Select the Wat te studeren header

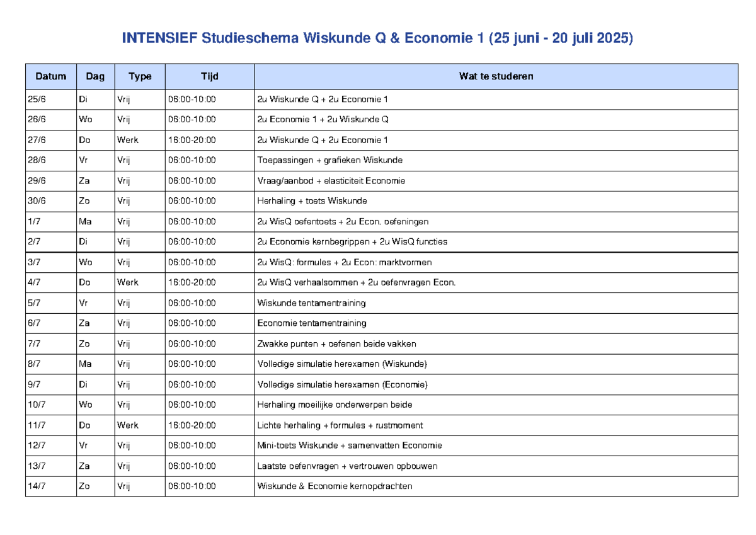pos(496,76)
